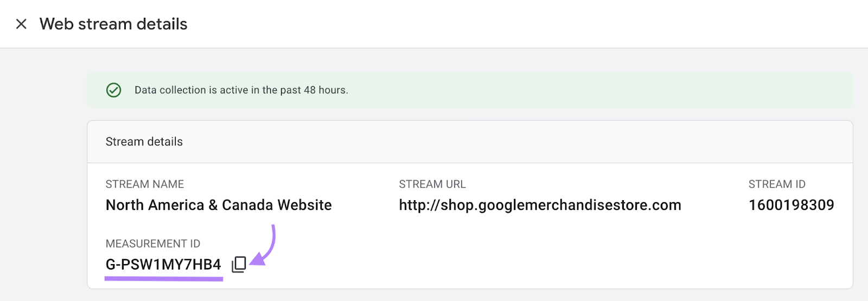Select North America & Canada Website name
868x301 pixels.
[x=219, y=205]
